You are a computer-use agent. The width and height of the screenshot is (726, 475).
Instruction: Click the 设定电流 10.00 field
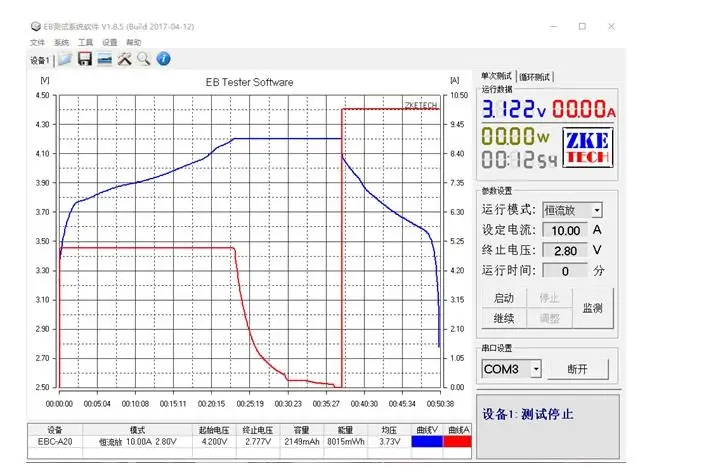tap(565, 231)
